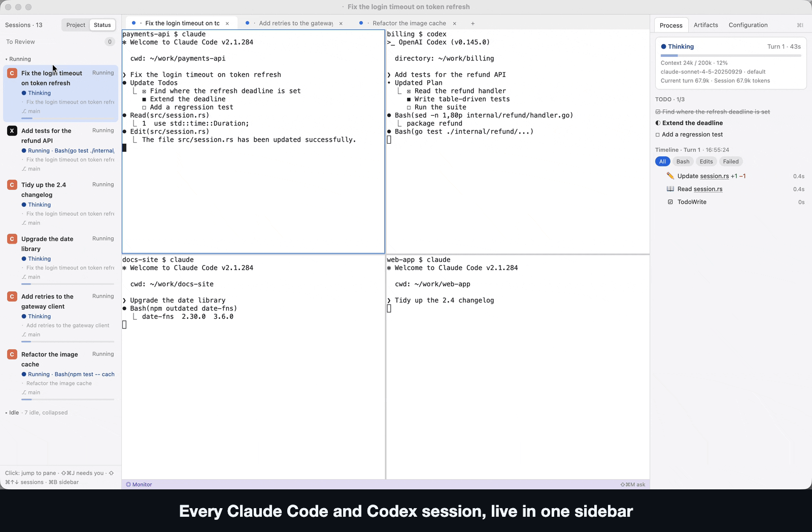Click the TodoWrite timeline entry
This screenshot has width=812, height=532.
pyautogui.click(x=731, y=202)
